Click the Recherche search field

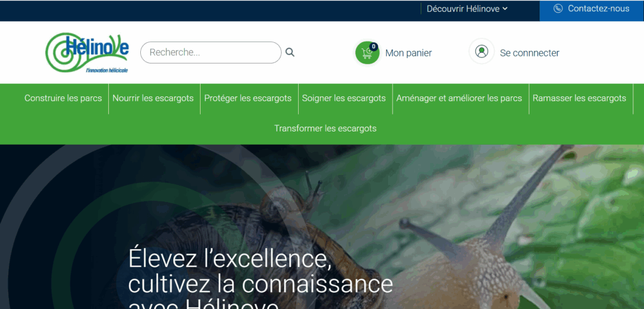click(211, 53)
